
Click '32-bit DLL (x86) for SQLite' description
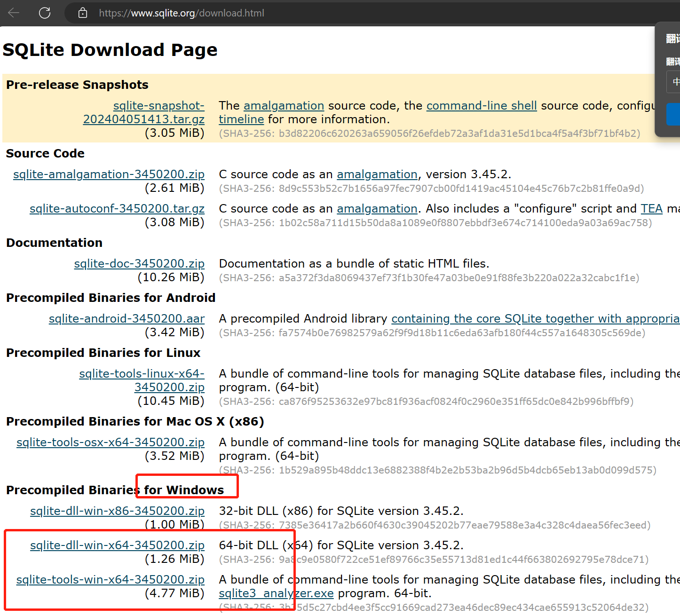click(x=341, y=511)
